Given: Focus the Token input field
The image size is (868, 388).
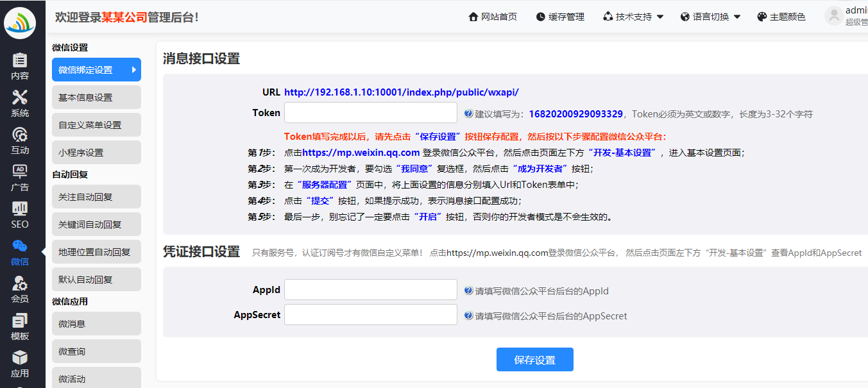Looking at the screenshot, I should point(370,113).
